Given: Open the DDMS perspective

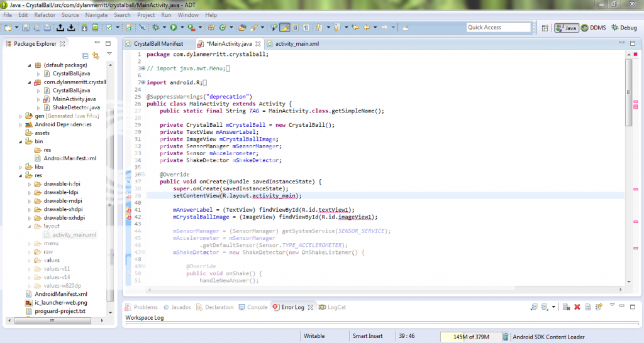Looking at the screenshot, I should coord(593,28).
